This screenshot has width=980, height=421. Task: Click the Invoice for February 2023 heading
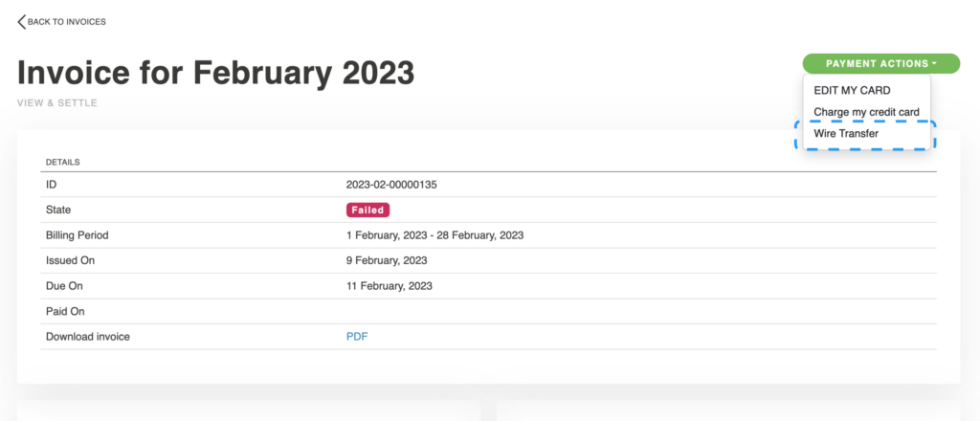[216, 74]
